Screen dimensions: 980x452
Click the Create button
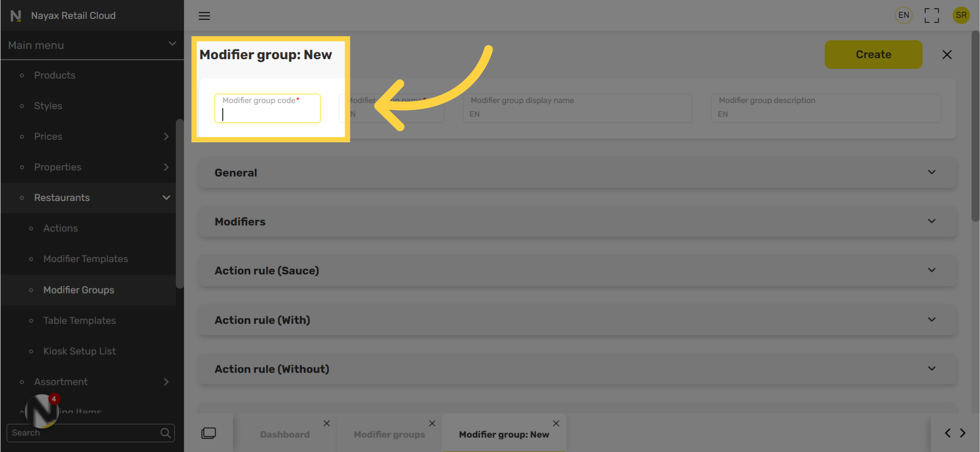tap(873, 55)
